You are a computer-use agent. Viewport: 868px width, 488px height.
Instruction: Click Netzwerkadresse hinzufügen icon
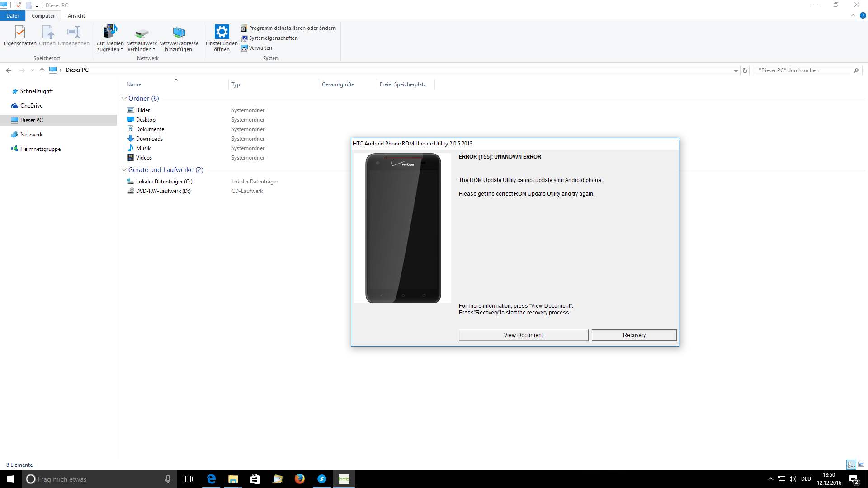(x=179, y=33)
